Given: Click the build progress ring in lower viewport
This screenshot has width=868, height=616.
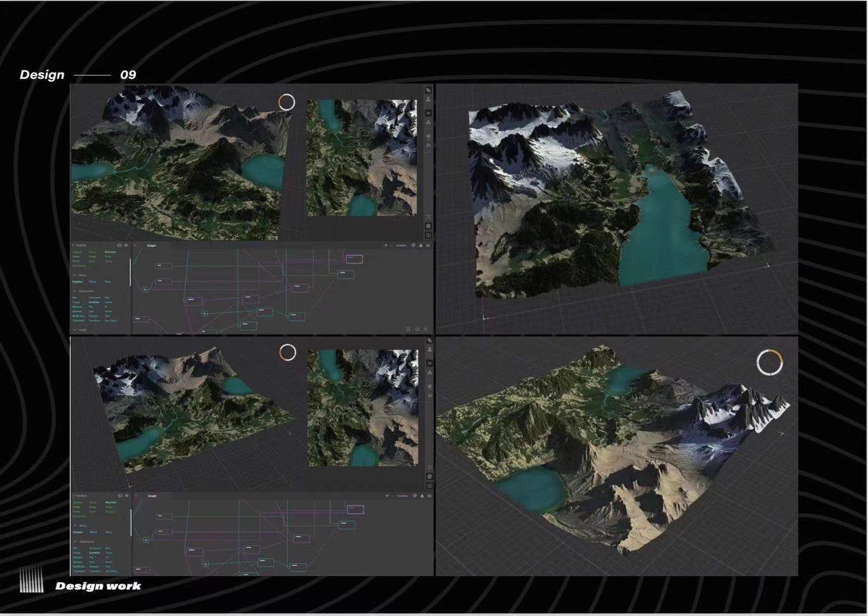Looking at the screenshot, I should [x=288, y=352].
